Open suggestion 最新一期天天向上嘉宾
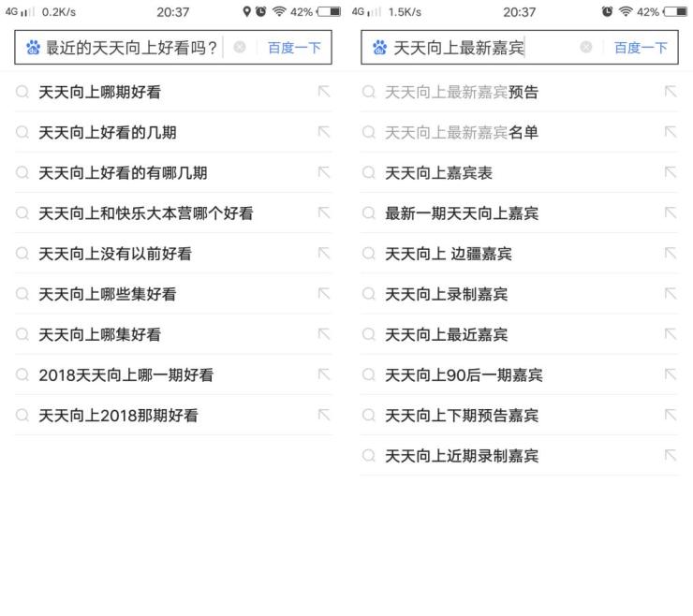 520,213
